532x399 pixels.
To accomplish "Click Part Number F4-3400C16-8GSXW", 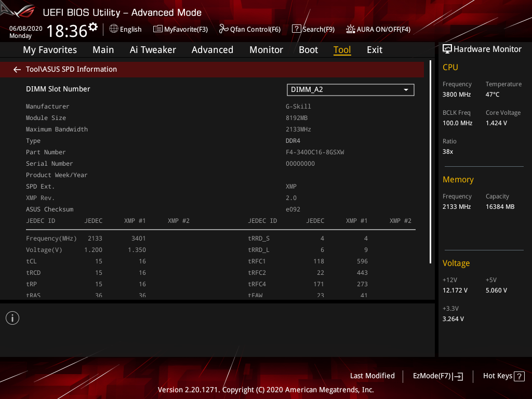I will coord(315,152).
